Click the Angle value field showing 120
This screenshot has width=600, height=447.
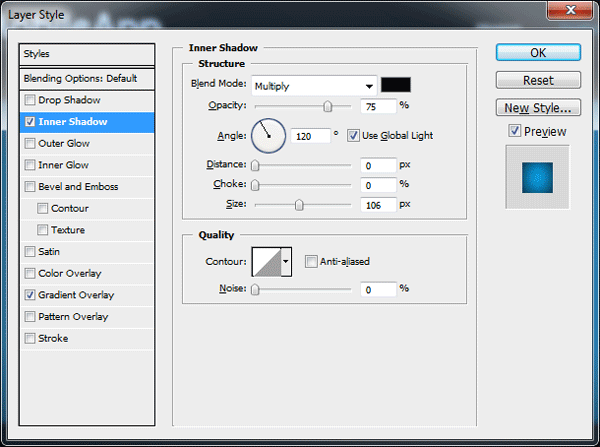point(310,136)
